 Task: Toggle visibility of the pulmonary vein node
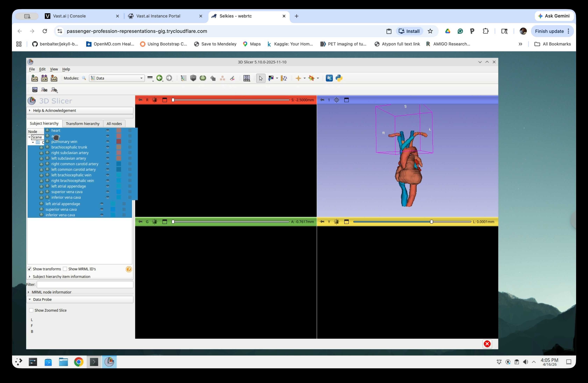click(x=107, y=142)
